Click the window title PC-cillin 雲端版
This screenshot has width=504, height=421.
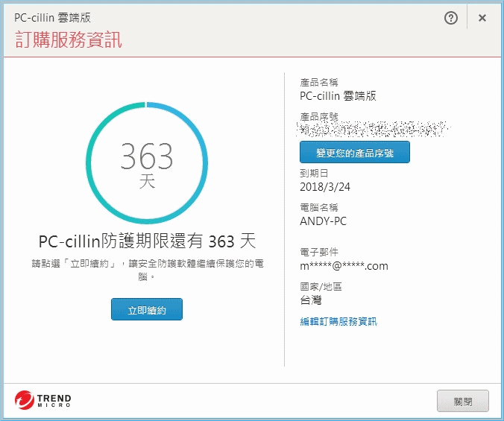[52, 18]
